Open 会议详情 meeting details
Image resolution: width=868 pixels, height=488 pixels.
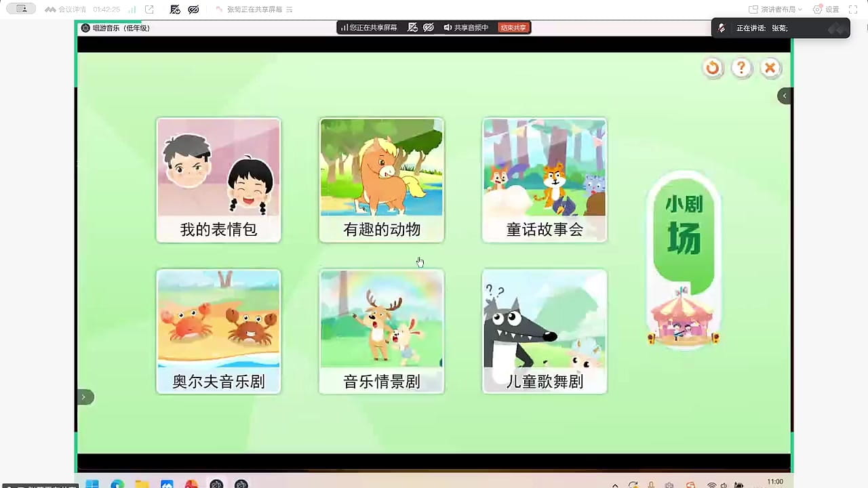[x=66, y=9]
